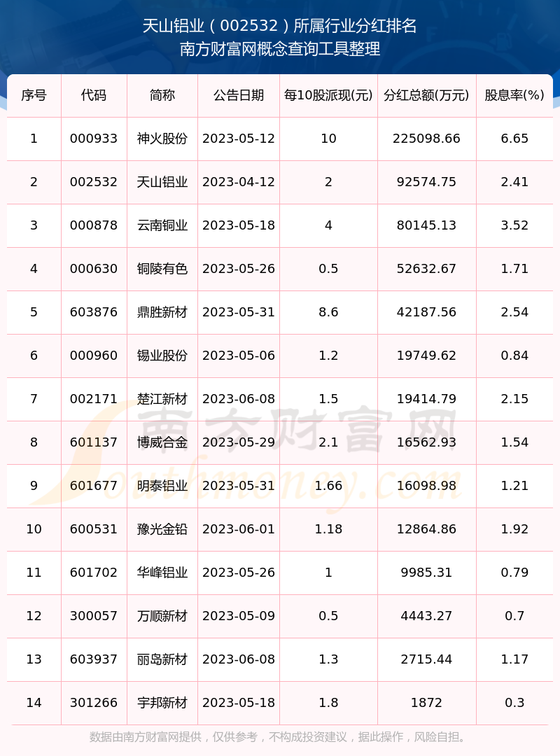Click the 每10股派现(元) column header

328,95
